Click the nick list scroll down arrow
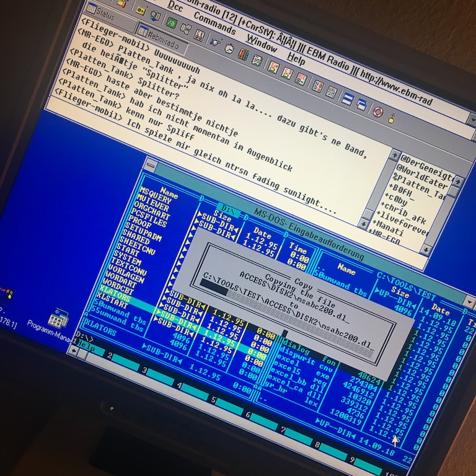Image resolution: width=476 pixels, height=476 pixels. click(426, 250)
